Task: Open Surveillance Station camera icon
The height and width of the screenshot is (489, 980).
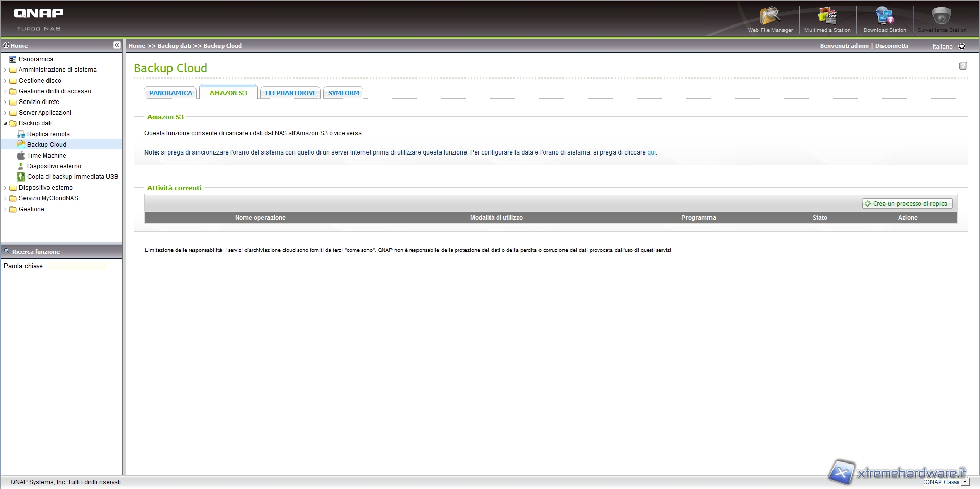Action: click(941, 18)
